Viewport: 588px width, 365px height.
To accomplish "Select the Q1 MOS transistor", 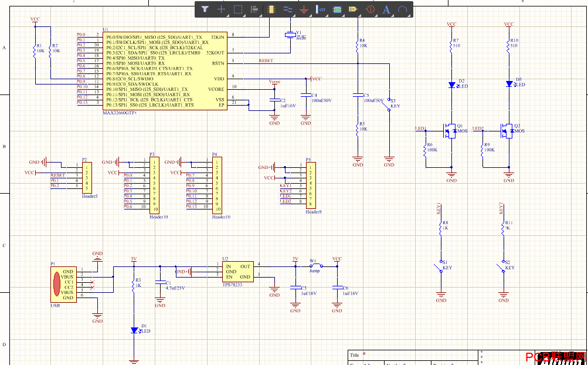I will [x=449, y=131].
